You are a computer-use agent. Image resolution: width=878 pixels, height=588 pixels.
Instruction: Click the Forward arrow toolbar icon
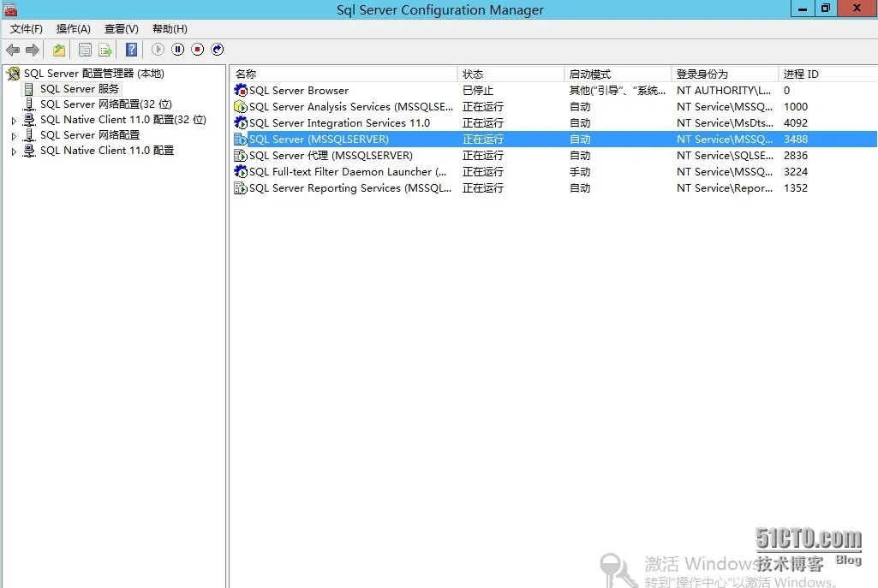[33, 50]
